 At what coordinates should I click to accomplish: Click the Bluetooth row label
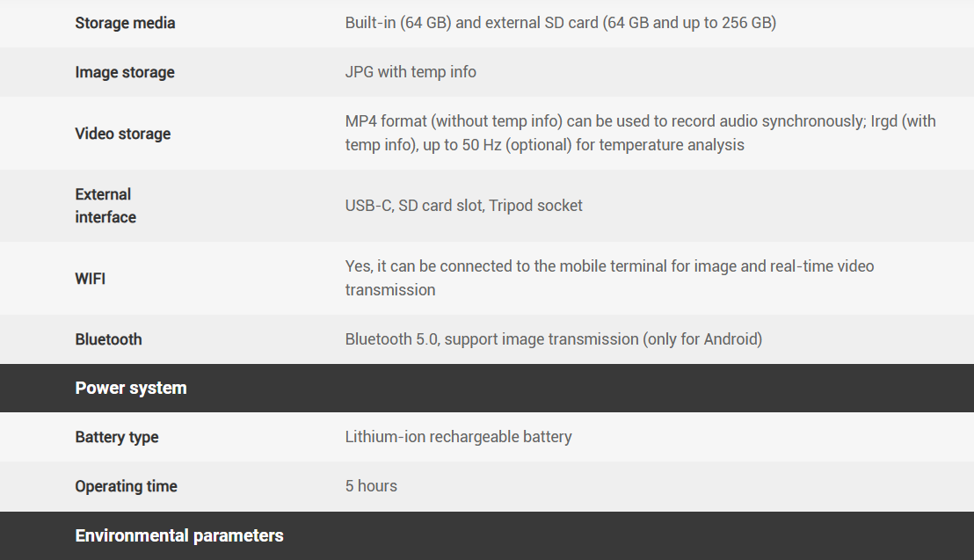coord(108,339)
